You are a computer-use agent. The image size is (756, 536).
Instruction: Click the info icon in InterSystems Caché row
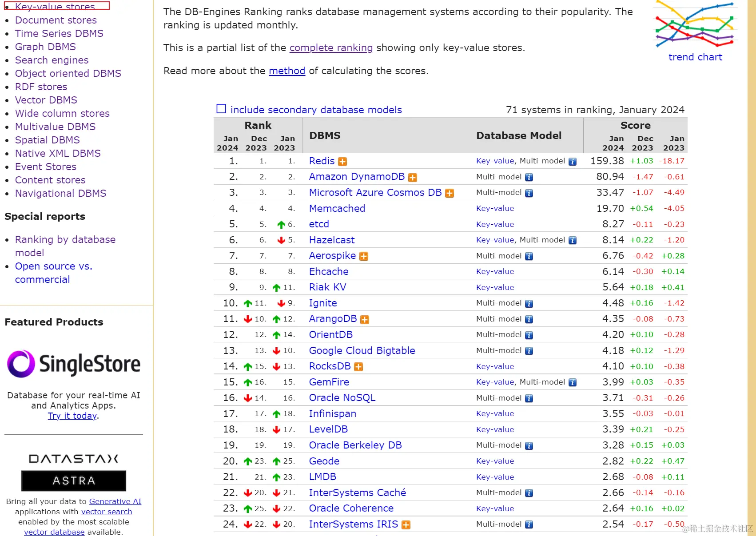pyautogui.click(x=529, y=493)
